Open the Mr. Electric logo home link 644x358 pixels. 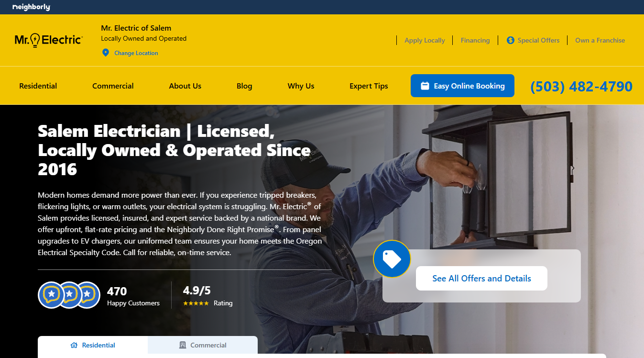pos(49,40)
